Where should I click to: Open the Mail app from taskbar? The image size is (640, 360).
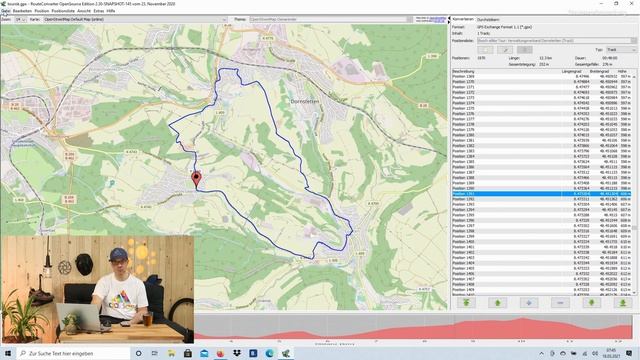pos(204,353)
